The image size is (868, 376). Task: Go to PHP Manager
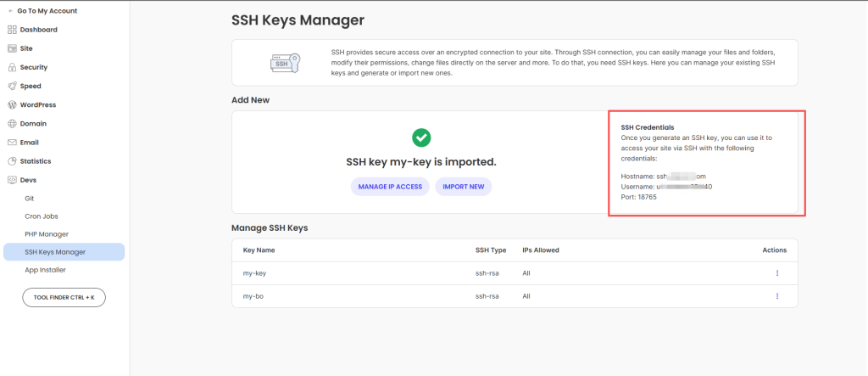pyautogui.click(x=47, y=233)
